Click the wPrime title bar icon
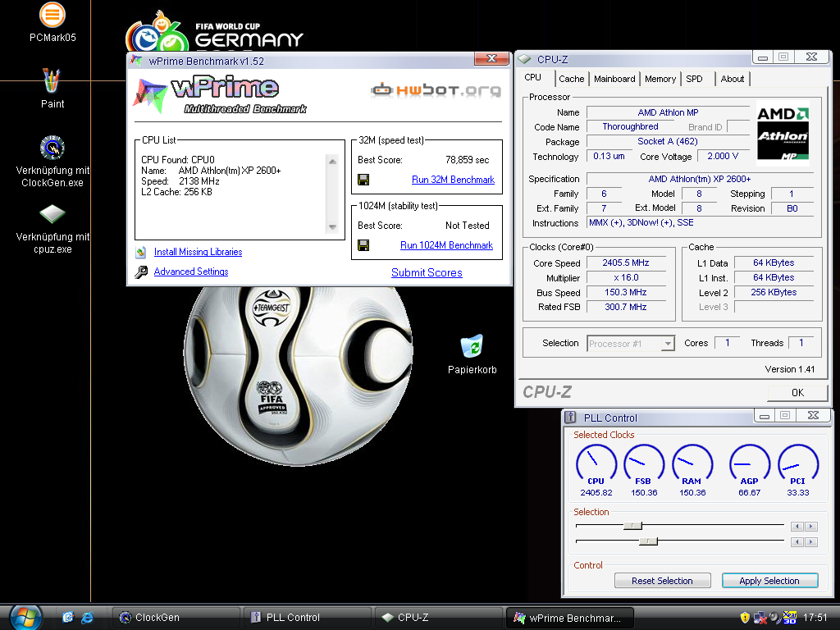The width and height of the screenshot is (840, 630). 137,61
